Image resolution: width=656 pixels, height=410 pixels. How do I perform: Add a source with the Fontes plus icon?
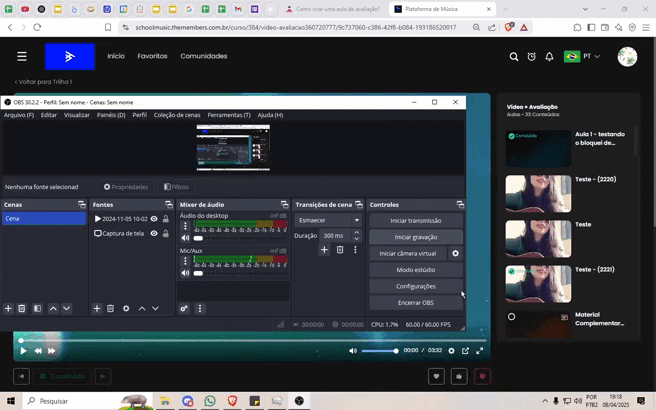[x=97, y=308]
